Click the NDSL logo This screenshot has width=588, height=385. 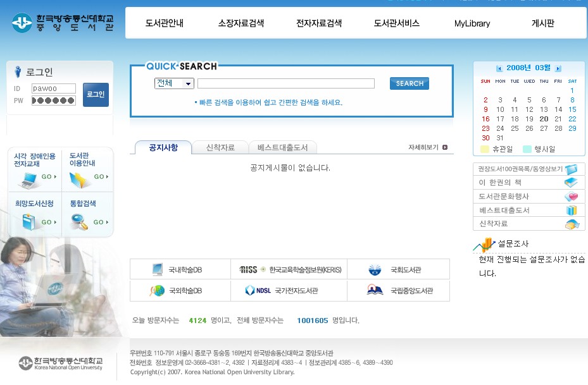258,290
